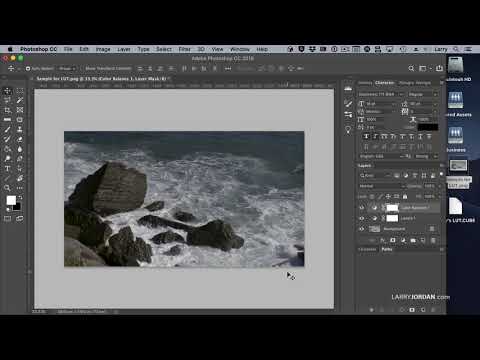Select the Dodge tool
Image resolution: width=480 pixels, height=360 pixels.
coord(7,159)
